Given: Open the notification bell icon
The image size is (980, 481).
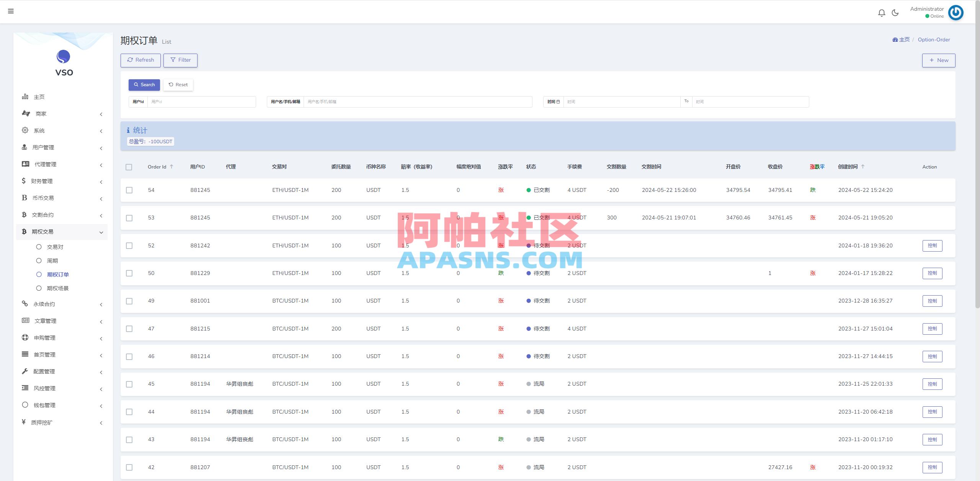Looking at the screenshot, I should 881,12.
